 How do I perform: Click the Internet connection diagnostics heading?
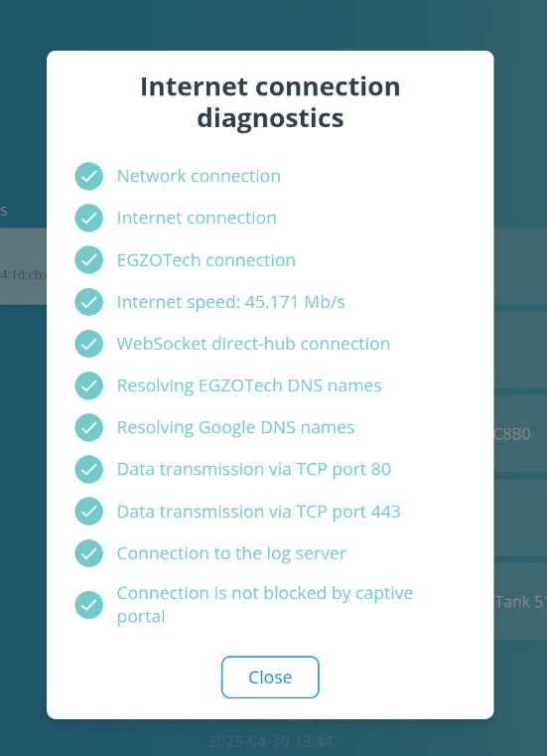click(x=270, y=101)
